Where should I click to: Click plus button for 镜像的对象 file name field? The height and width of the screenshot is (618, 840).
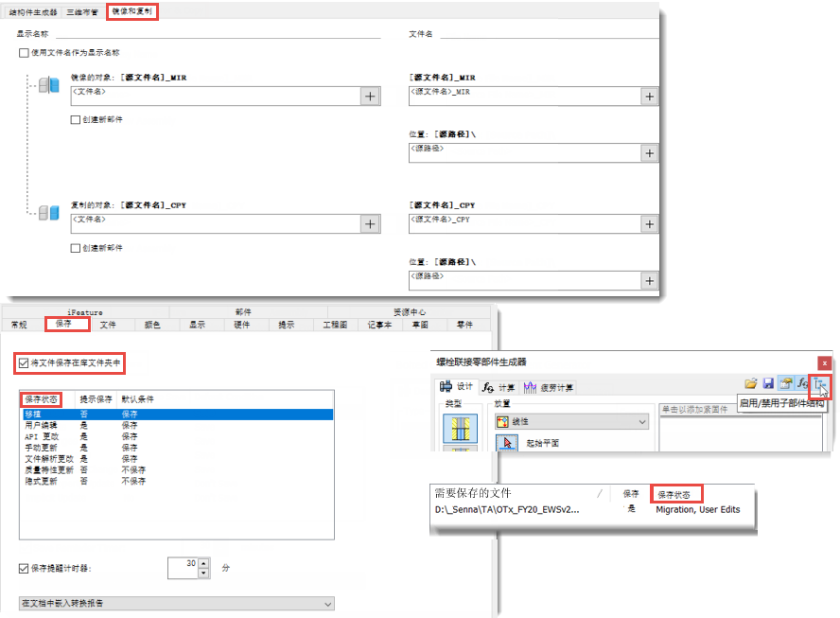(x=370, y=97)
